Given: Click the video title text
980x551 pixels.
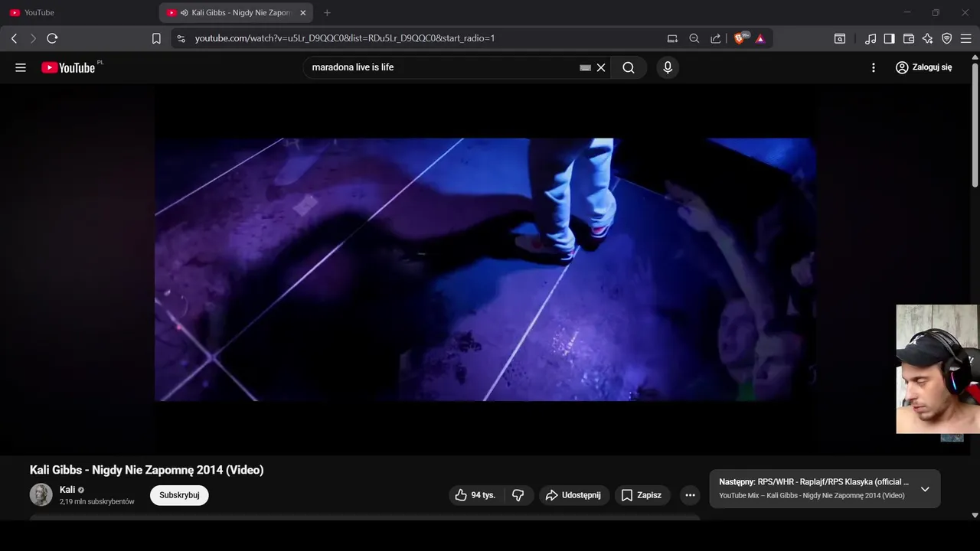Looking at the screenshot, I should pyautogui.click(x=146, y=470).
